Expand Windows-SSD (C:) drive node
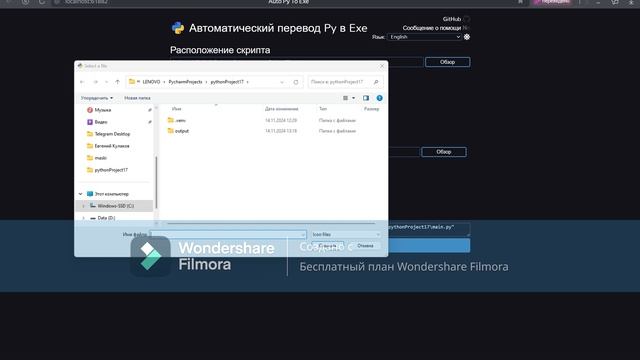The width and height of the screenshot is (640, 360). click(x=83, y=206)
